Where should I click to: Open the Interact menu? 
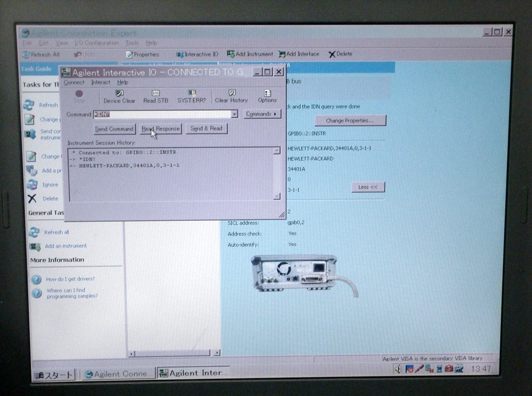(x=101, y=83)
